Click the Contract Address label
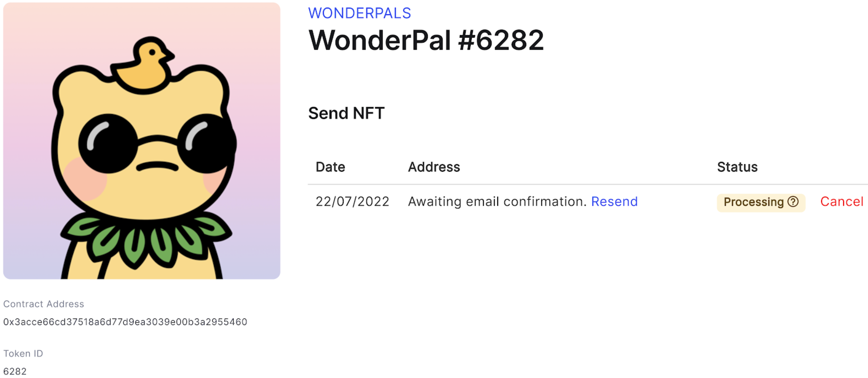Viewport: 868px width, 378px height. [44, 304]
